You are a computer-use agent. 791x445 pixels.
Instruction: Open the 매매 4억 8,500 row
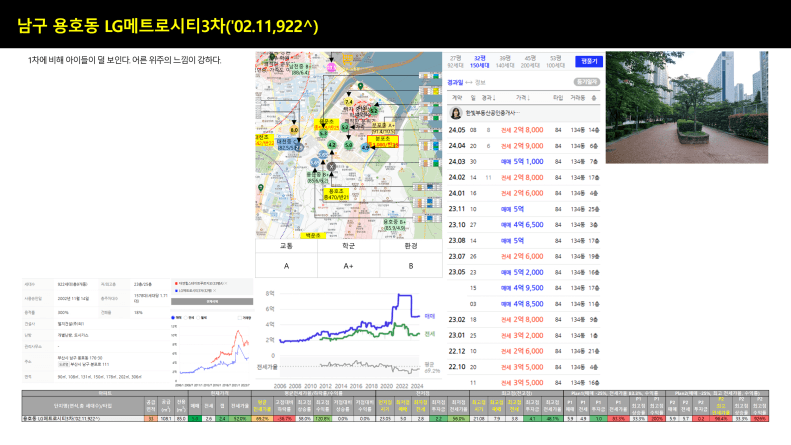tap(524, 304)
